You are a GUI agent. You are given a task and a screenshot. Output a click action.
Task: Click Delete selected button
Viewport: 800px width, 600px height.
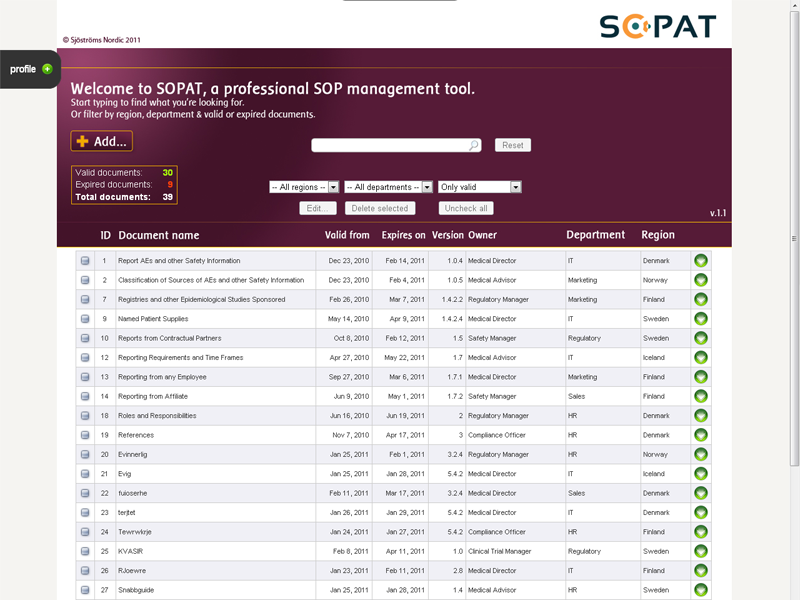380,208
